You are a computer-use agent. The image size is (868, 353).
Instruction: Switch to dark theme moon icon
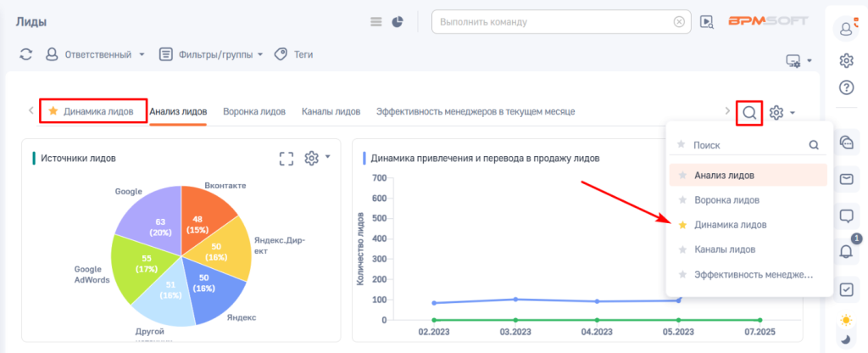pyautogui.click(x=847, y=339)
